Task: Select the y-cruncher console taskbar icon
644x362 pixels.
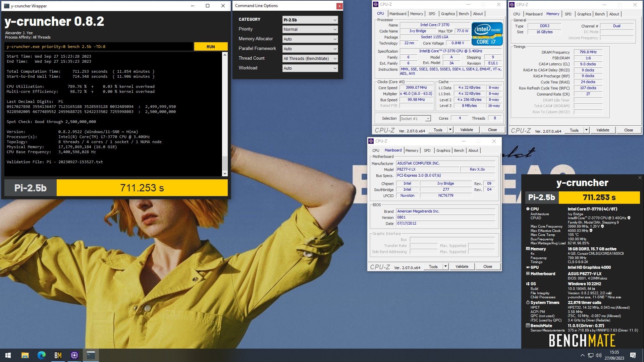Action: (x=91, y=355)
